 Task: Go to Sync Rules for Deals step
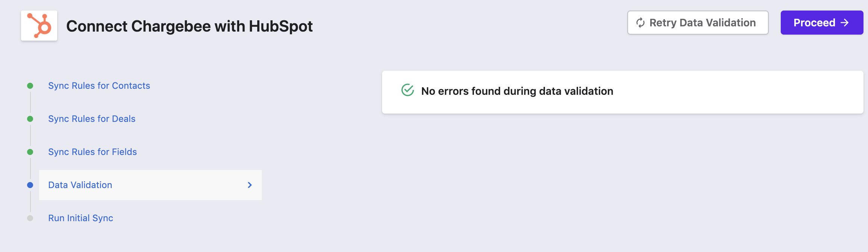pos(92,119)
